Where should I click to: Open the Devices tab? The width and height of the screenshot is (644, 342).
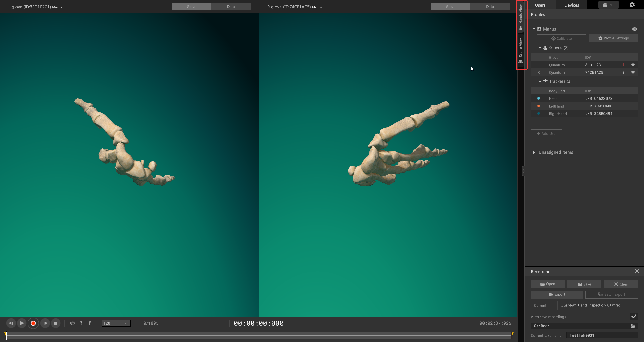pyautogui.click(x=571, y=5)
